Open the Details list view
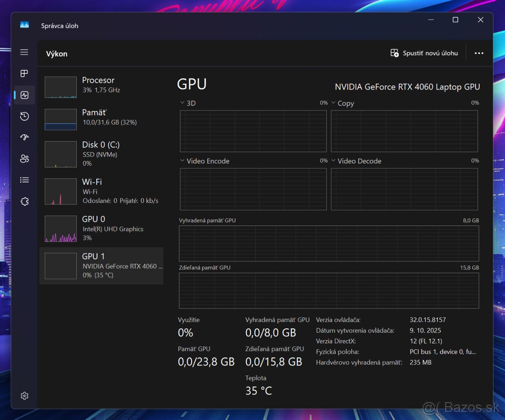The width and height of the screenshot is (505, 420). (x=24, y=180)
